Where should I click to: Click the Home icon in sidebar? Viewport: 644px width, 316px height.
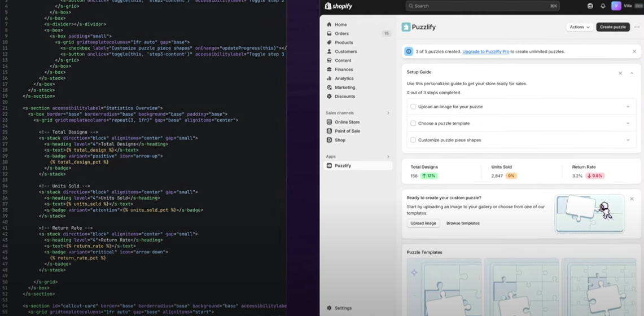click(x=329, y=25)
